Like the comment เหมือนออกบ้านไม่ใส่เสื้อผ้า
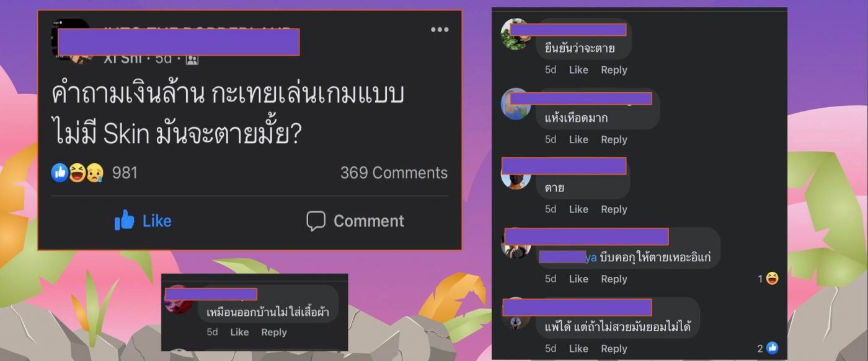Image resolution: width=868 pixels, height=361 pixels. click(x=239, y=333)
